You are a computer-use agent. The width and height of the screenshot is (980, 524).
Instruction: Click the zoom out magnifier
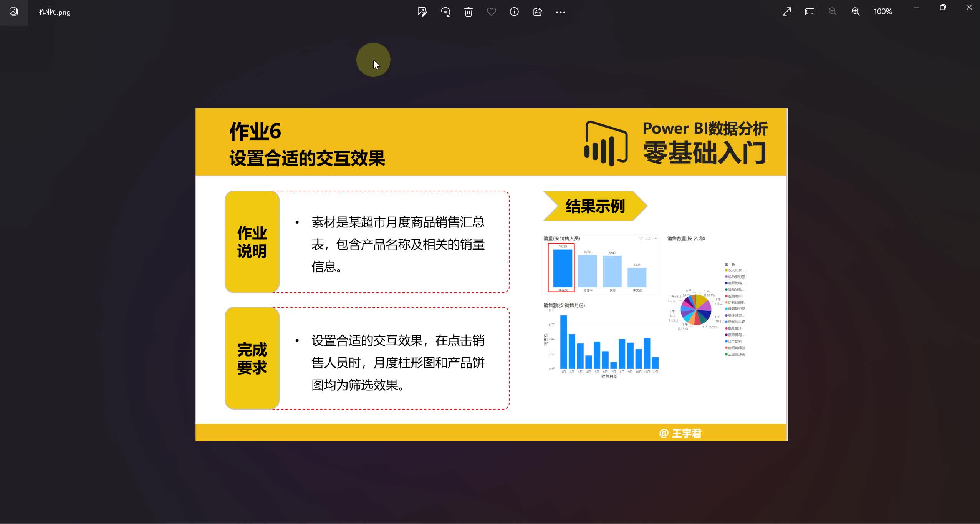point(833,12)
